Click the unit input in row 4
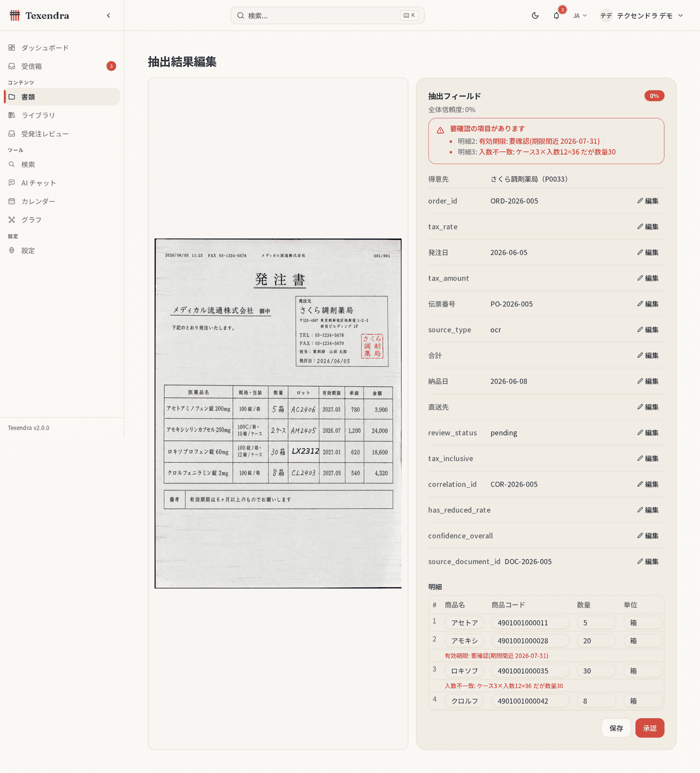 643,701
